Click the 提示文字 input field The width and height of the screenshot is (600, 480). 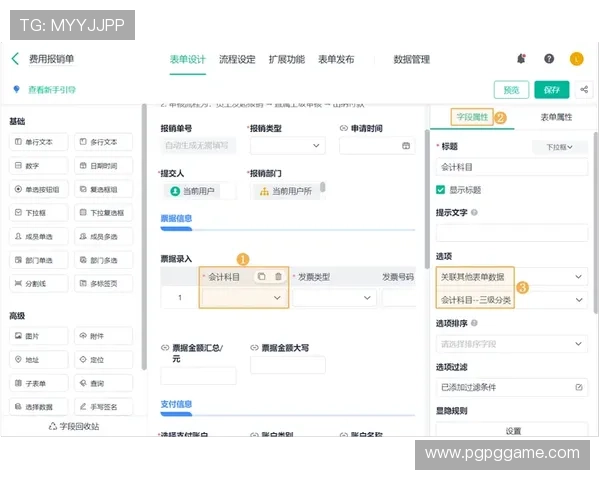tap(512, 233)
